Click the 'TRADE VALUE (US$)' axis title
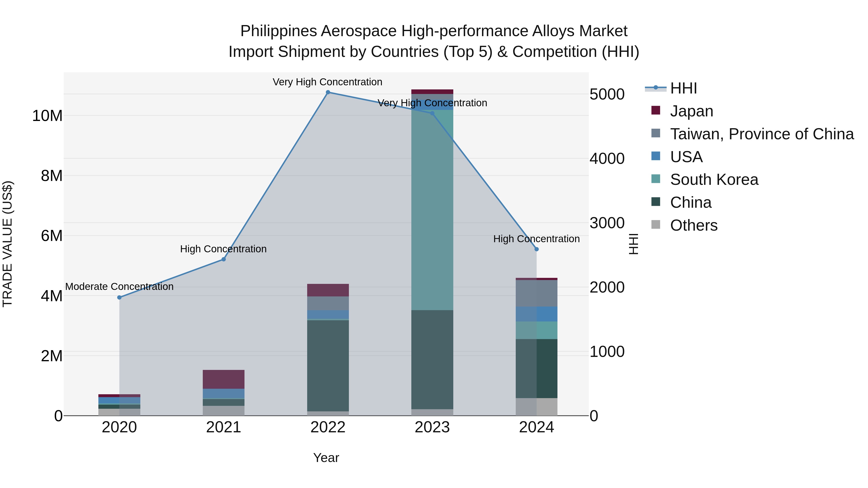Viewport: 868px width, 488px height. click(x=7, y=244)
